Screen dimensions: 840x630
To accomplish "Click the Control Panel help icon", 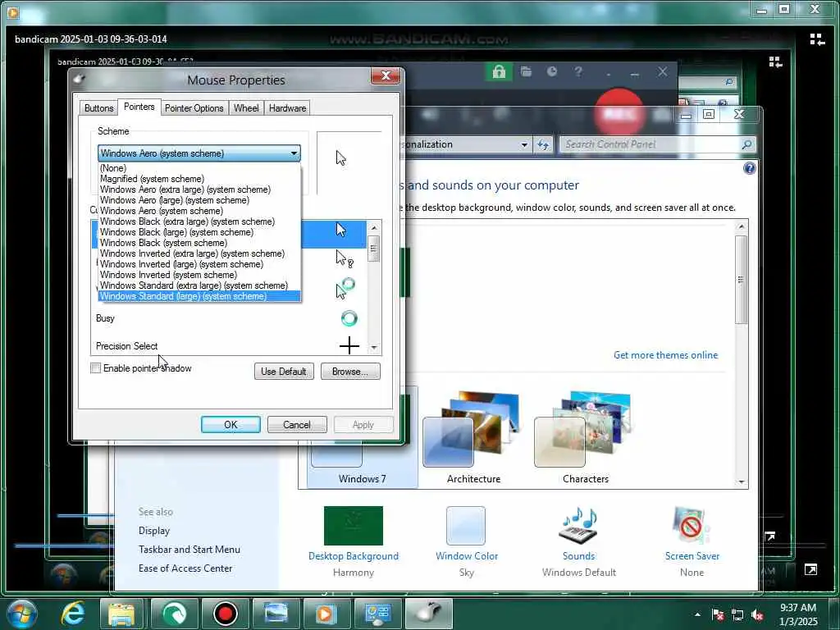I will point(750,168).
